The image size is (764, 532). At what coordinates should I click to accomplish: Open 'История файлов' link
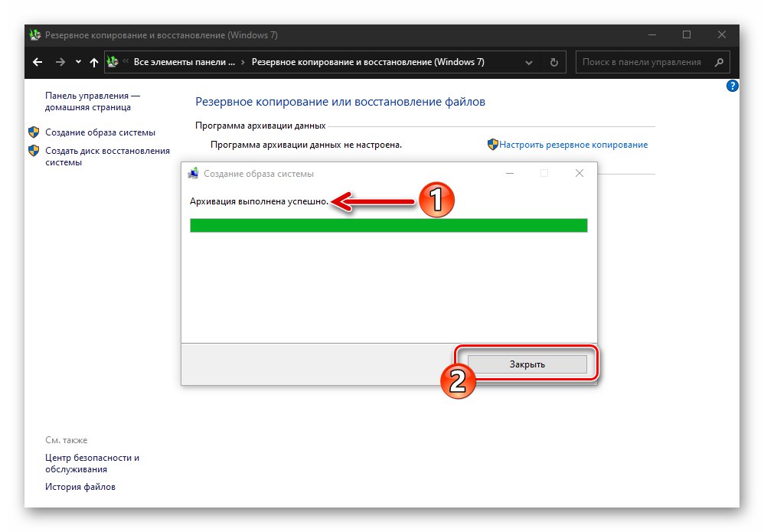tap(80, 487)
